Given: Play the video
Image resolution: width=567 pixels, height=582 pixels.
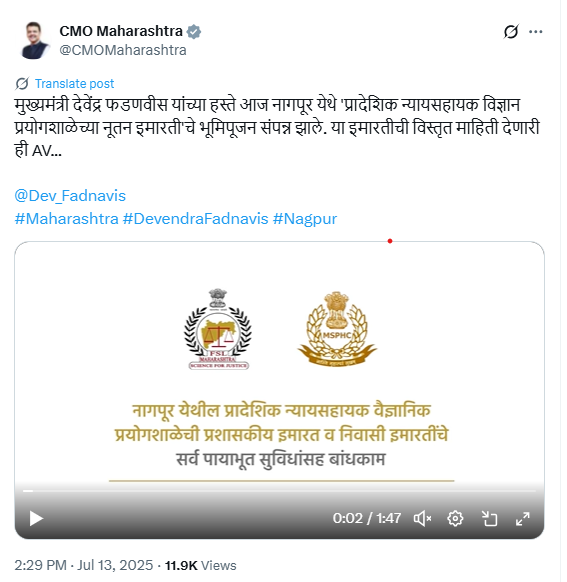Looking at the screenshot, I should click(36, 519).
